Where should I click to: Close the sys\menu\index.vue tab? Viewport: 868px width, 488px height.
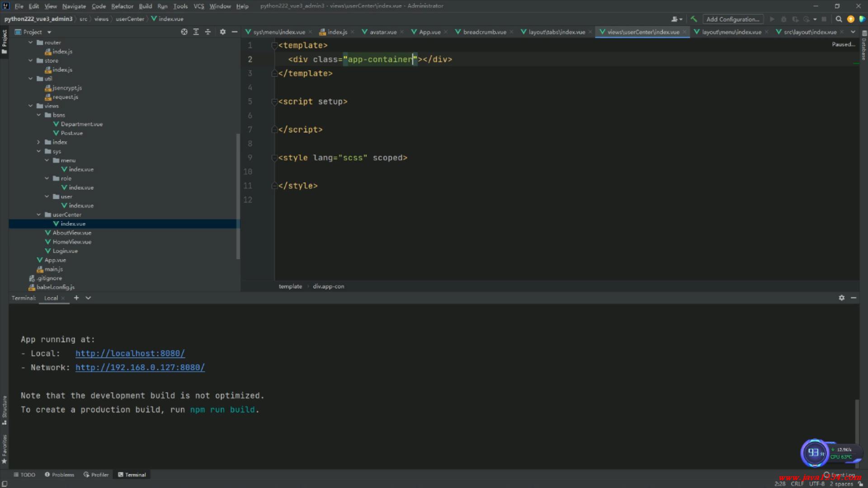coord(310,32)
